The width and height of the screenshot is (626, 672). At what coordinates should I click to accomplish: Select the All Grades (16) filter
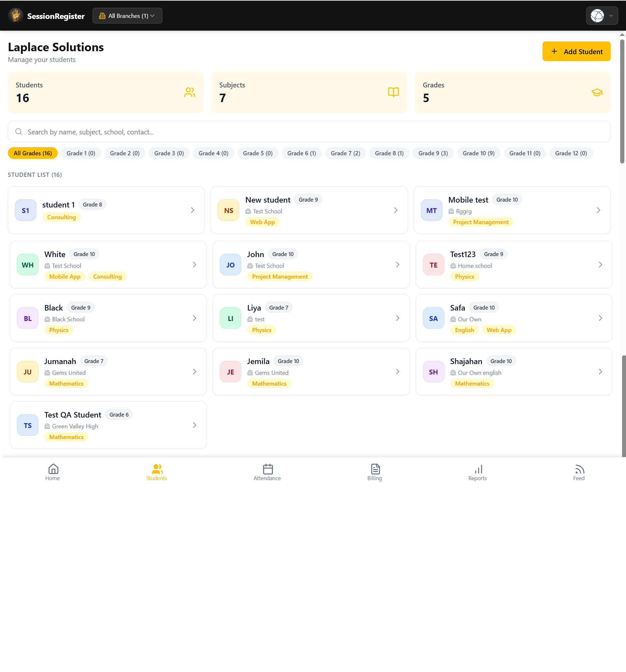pos(33,153)
